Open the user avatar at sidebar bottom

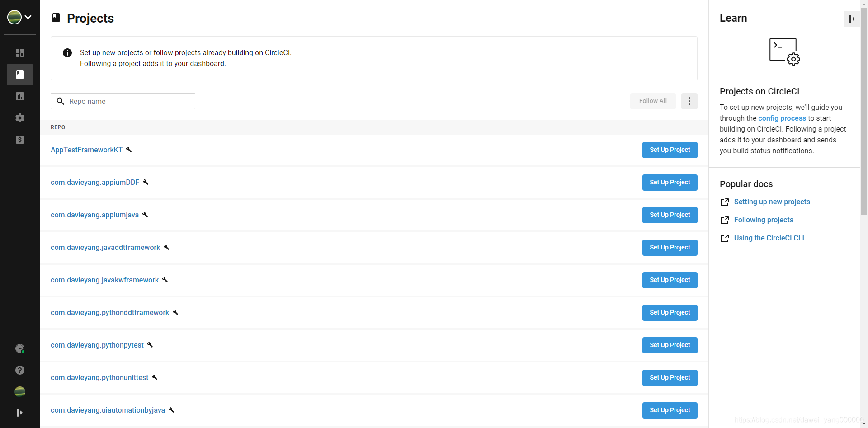(20, 392)
